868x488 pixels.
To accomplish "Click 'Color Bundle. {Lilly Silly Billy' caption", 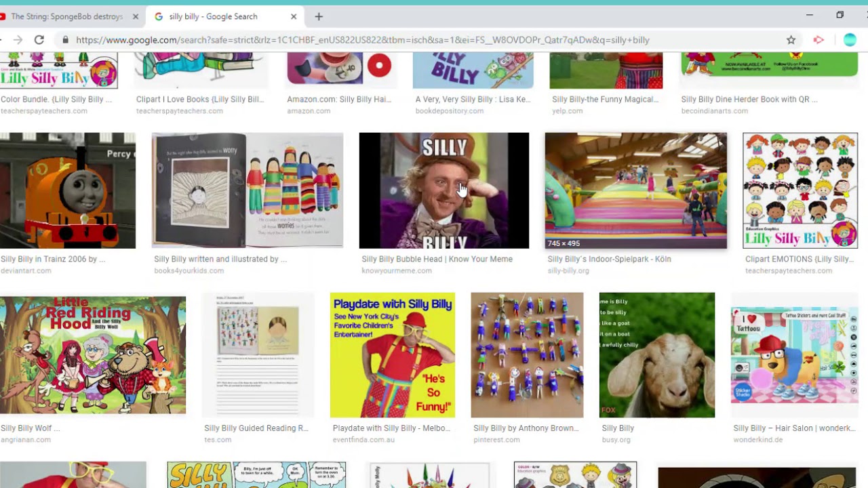I will coord(56,99).
